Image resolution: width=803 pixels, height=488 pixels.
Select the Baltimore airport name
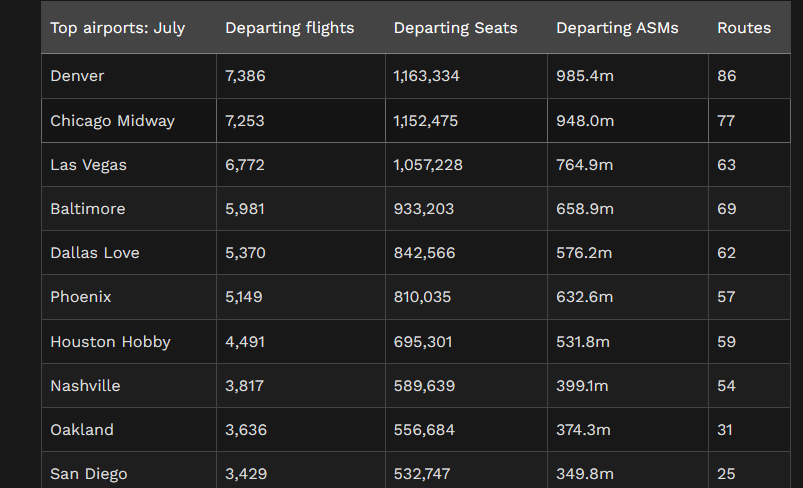click(87, 209)
